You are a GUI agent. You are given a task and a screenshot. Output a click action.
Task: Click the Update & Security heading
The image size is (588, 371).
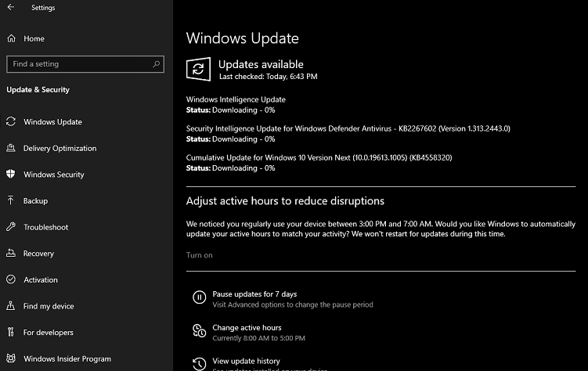pos(38,89)
